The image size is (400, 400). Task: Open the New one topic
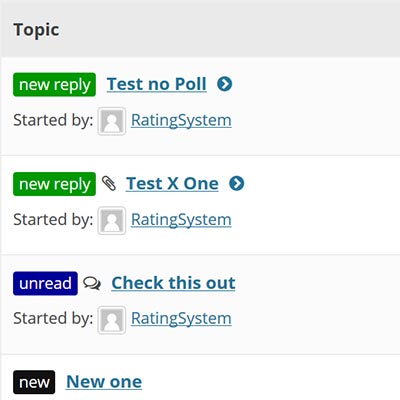[104, 382]
